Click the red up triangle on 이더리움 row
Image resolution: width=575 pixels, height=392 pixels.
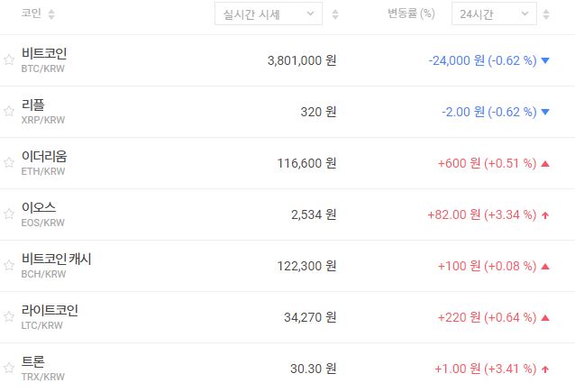tap(545, 164)
